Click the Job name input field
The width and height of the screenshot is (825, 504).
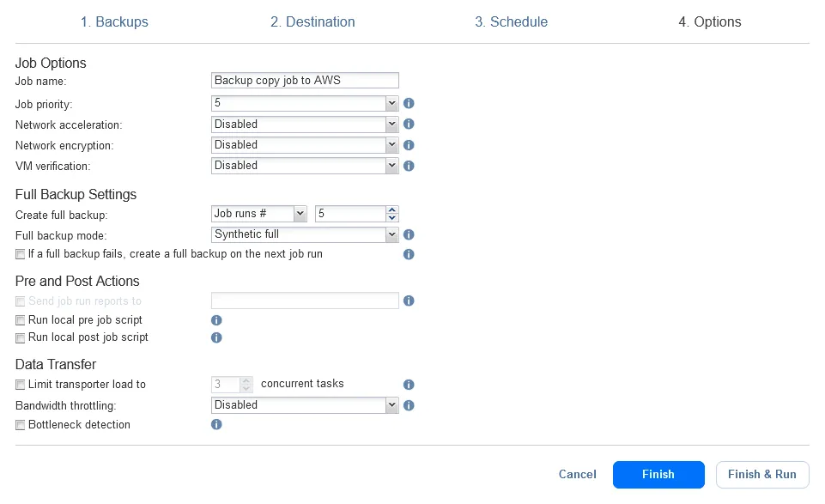click(305, 80)
